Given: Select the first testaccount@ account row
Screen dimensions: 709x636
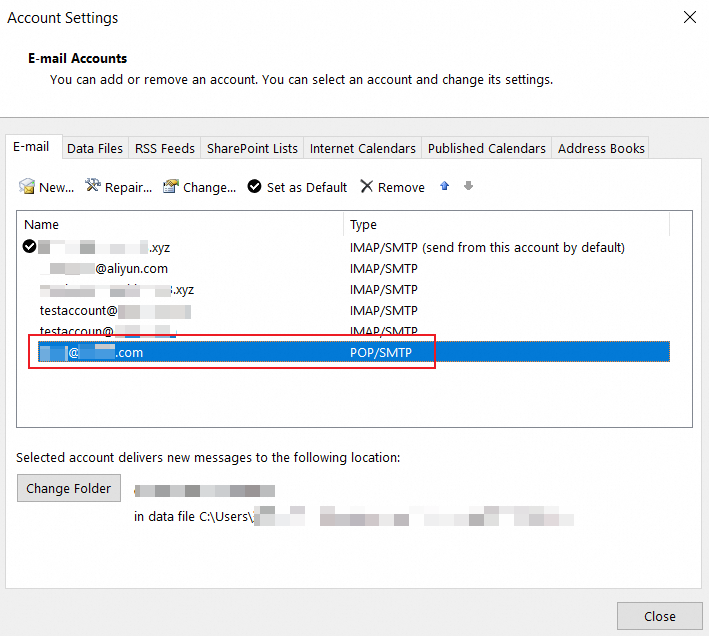Looking at the screenshot, I should click(354, 311).
